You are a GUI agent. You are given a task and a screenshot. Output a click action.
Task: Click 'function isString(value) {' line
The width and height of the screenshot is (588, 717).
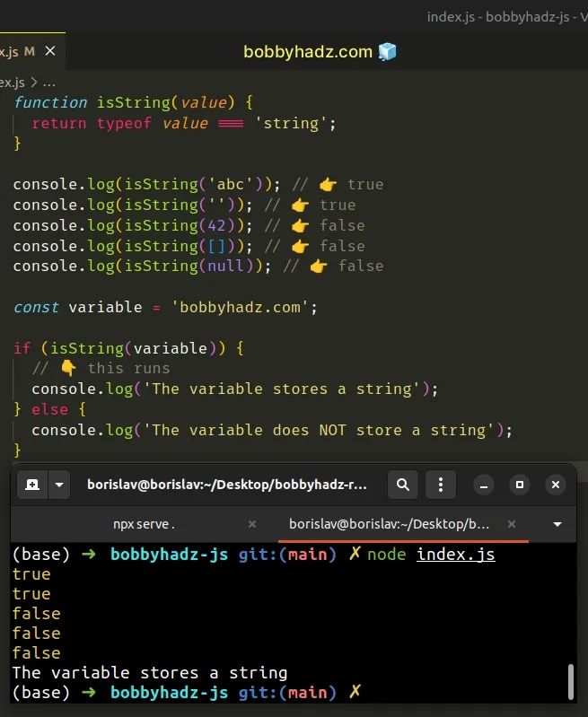coord(133,102)
